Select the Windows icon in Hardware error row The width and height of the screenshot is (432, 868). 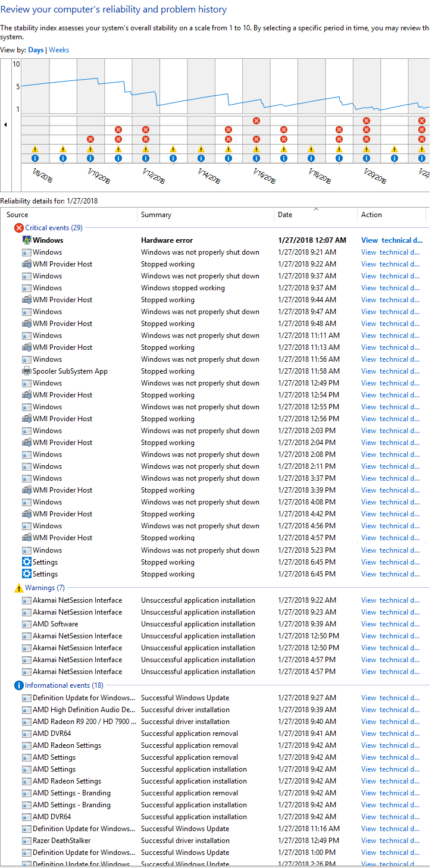[26, 240]
